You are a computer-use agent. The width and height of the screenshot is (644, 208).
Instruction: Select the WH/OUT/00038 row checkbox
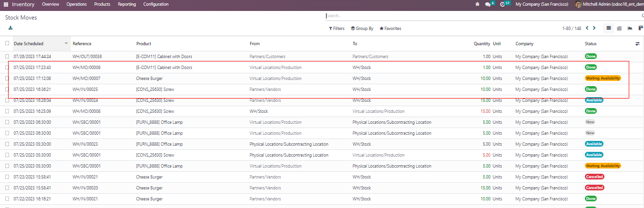click(7, 57)
